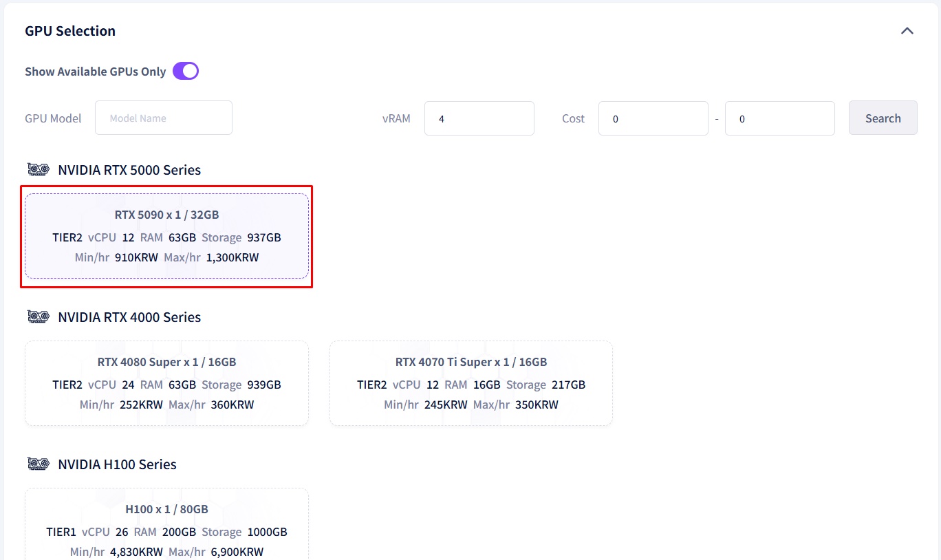Pick the RTX 4070 Ti Super GPU card
The height and width of the screenshot is (560, 941).
click(x=470, y=383)
